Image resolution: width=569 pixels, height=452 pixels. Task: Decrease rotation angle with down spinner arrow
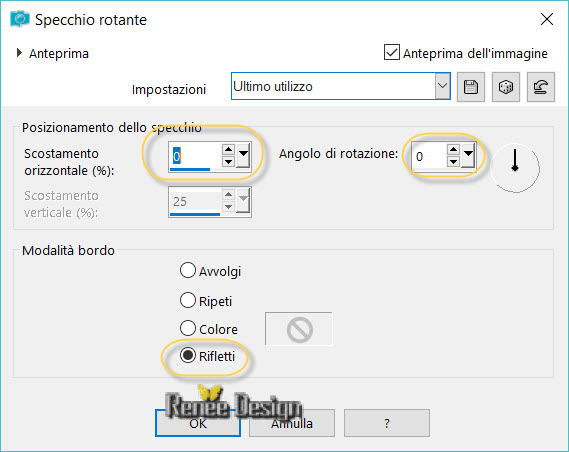[453, 161]
